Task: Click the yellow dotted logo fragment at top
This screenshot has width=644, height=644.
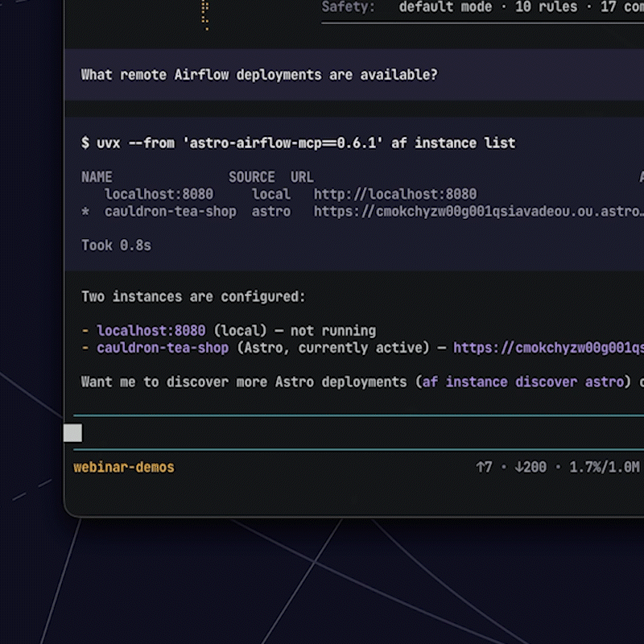Action: tap(205, 15)
